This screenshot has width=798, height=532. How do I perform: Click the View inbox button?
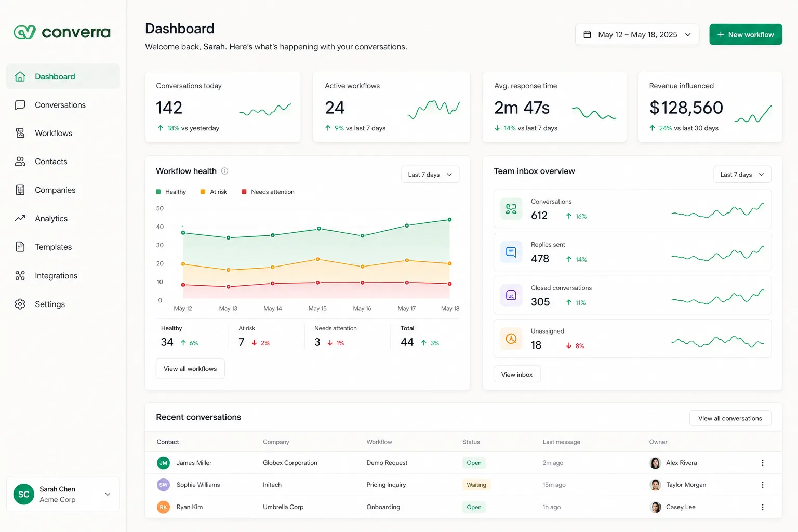517,374
